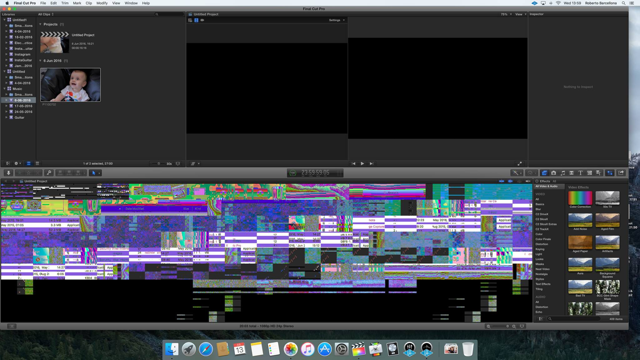Click angle viewer Settings button

click(336, 20)
